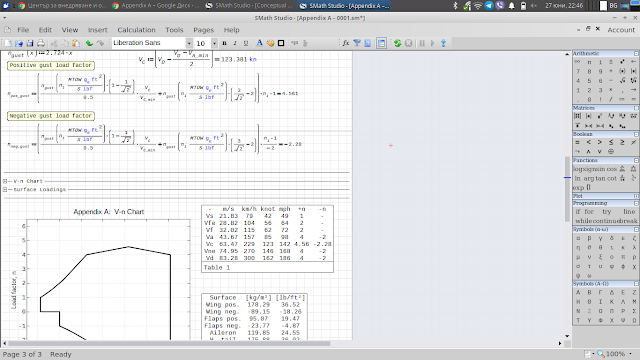
Task: Insert tan function from Functions panel
Action: (600, 178)
